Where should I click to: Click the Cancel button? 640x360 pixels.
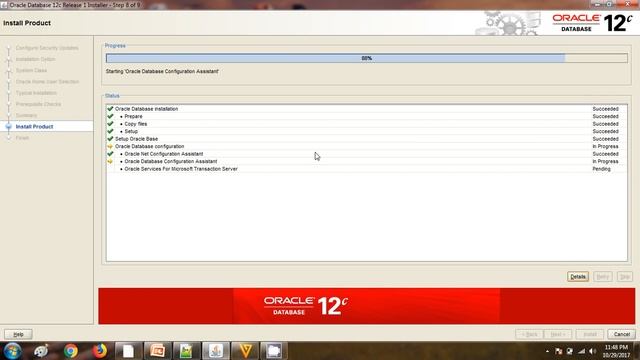pos(621,334)
